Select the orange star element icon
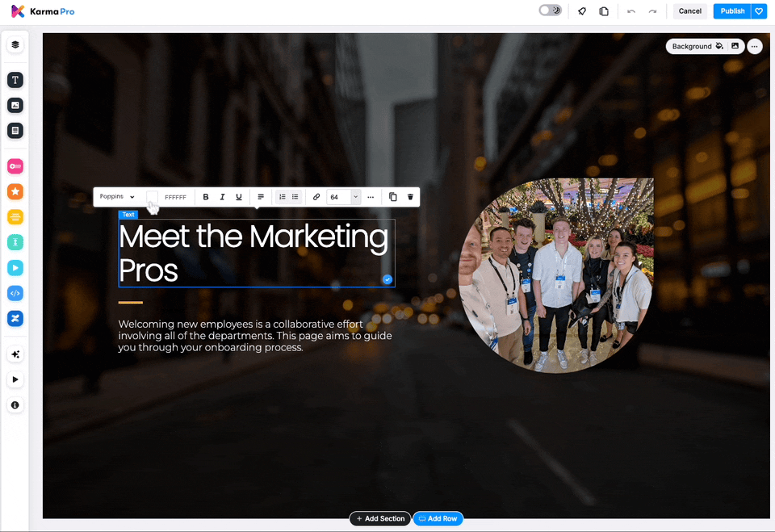Viewport: 775px width, 532px height. pyautogui.click(x=15, y=191)
